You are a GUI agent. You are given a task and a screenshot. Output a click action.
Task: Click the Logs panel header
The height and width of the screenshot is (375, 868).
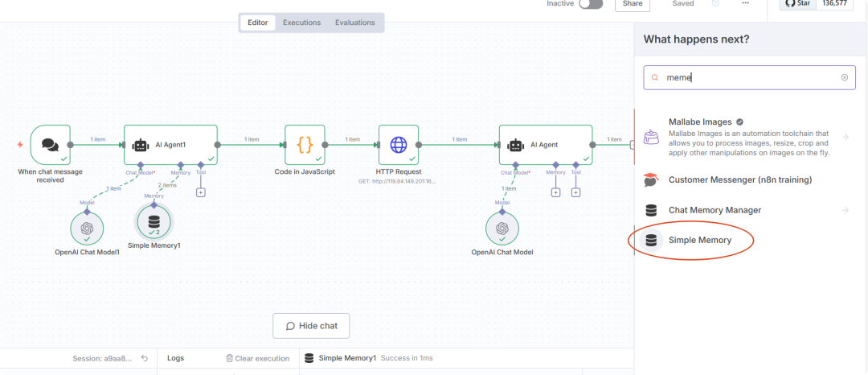pos(175,358)
